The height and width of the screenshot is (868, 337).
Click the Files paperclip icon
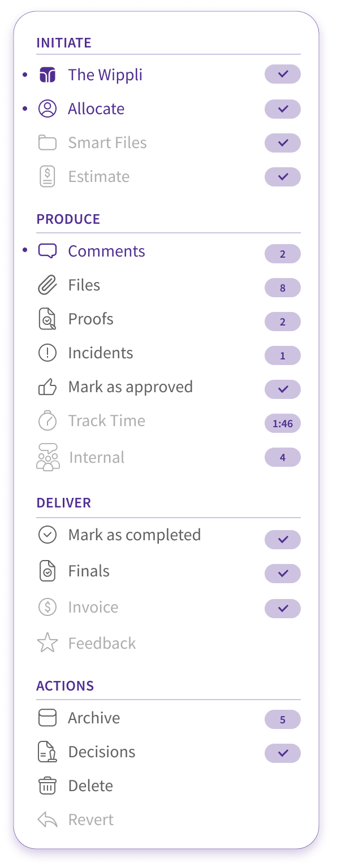(x=47, y=285)
